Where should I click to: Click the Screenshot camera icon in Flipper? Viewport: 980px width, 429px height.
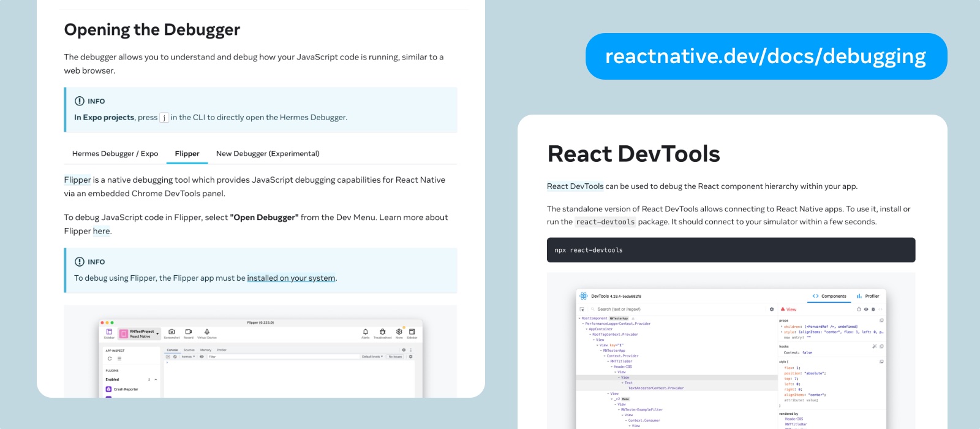pos(171,332)
